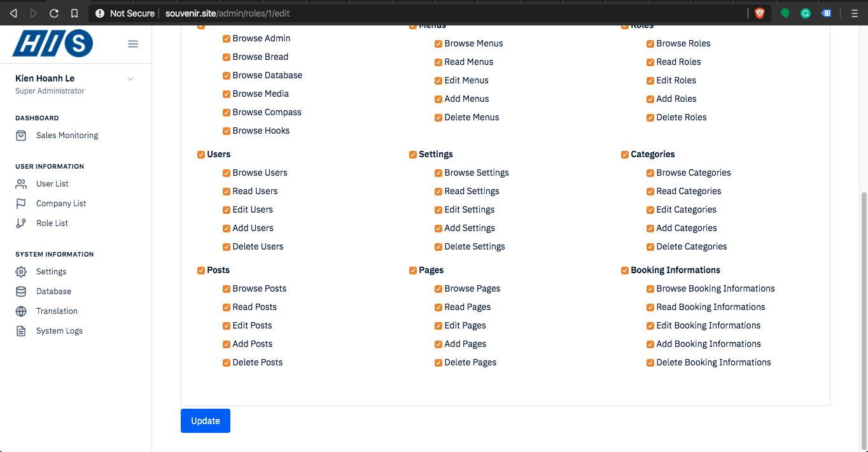
Task: Open Translation in sidebar
Action: coord(57,311)
